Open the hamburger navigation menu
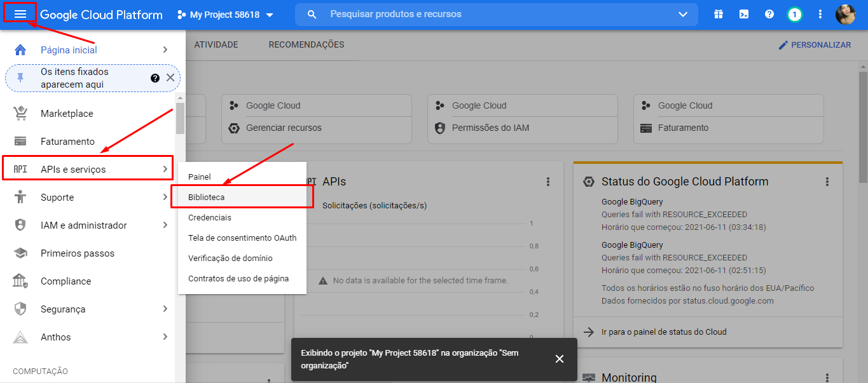This screenshot has width=868, height=383. tap(20, 14)
